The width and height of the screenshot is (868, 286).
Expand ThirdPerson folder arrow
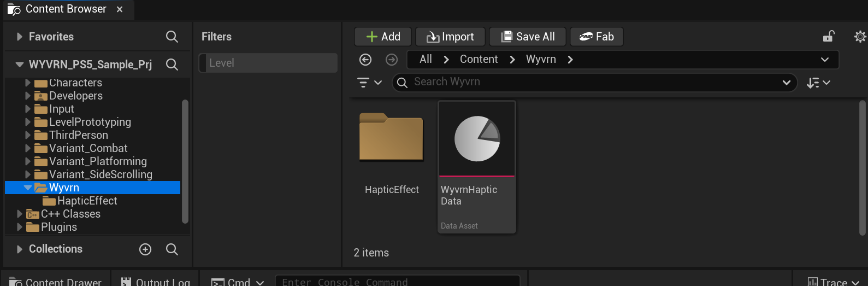point(28,135)
